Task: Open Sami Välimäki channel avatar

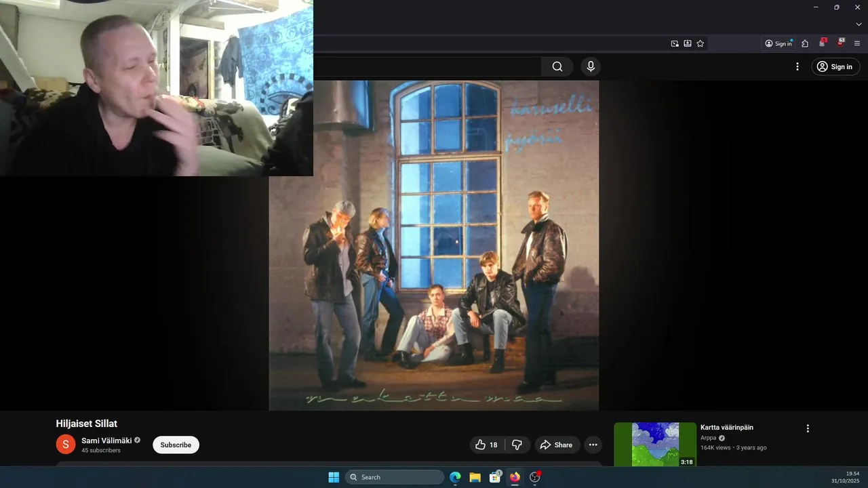Action: [65, 445]
